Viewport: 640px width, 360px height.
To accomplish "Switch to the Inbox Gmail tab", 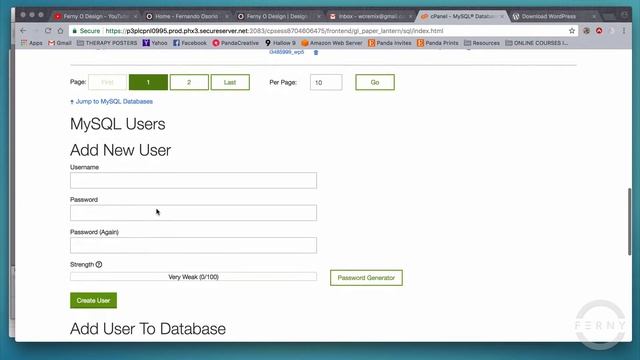I will point(369,16).
